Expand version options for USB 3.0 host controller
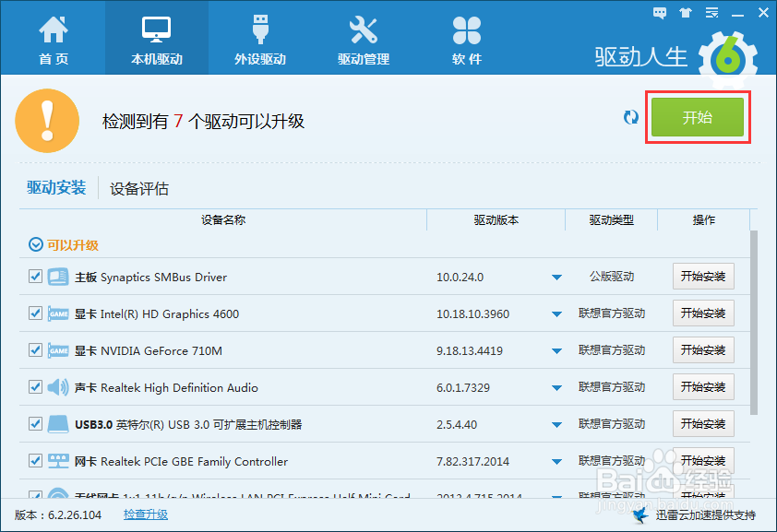This screenshot has height=532, width=777. point(557,424)
